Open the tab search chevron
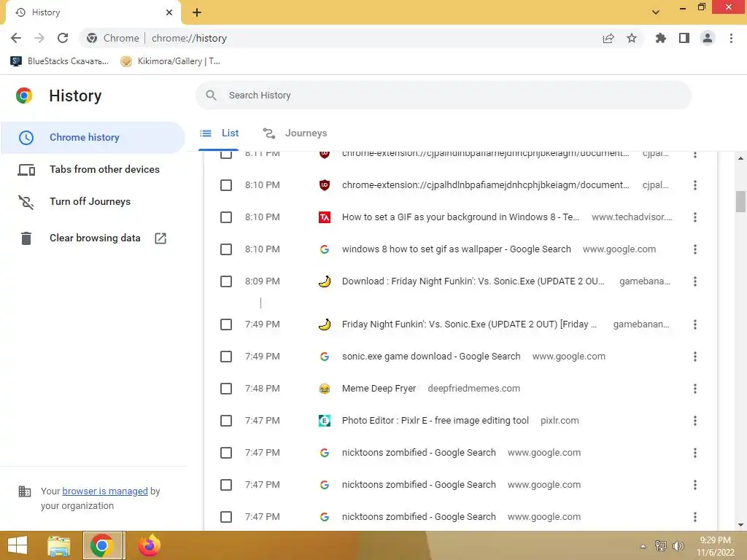This screenshot has width=747, height=560. 656,12
